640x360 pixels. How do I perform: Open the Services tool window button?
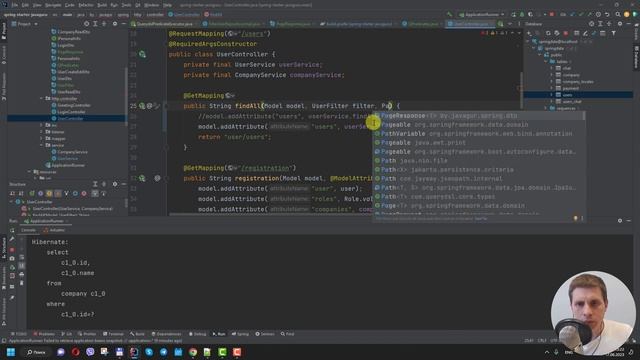(x=265, y=334)
